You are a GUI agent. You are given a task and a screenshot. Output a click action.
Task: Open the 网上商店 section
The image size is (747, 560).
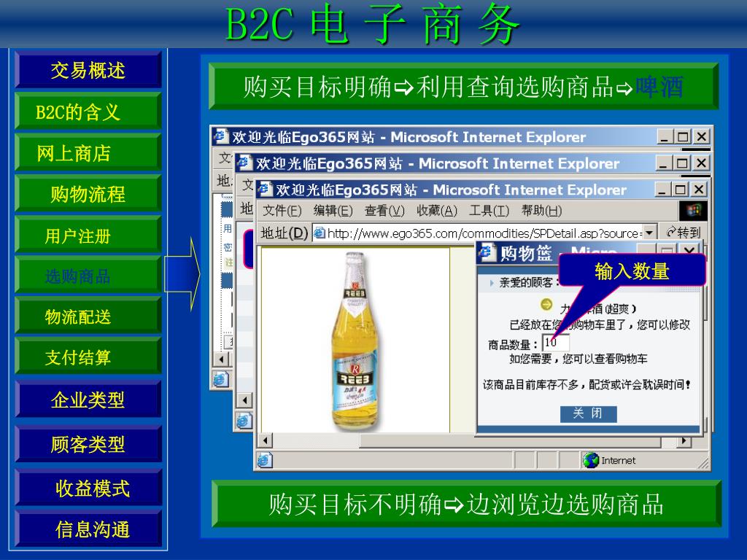88,153
